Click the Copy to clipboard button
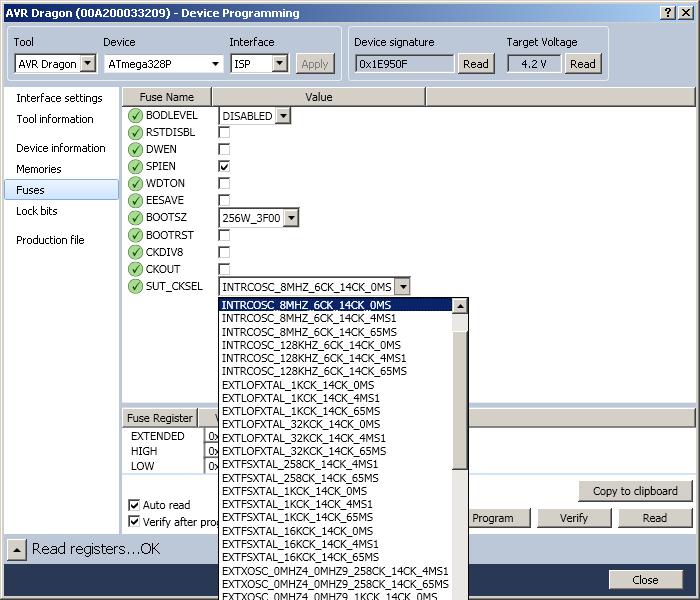The width and height of the screenshot is (700, 600). click(x=635, y=491)
